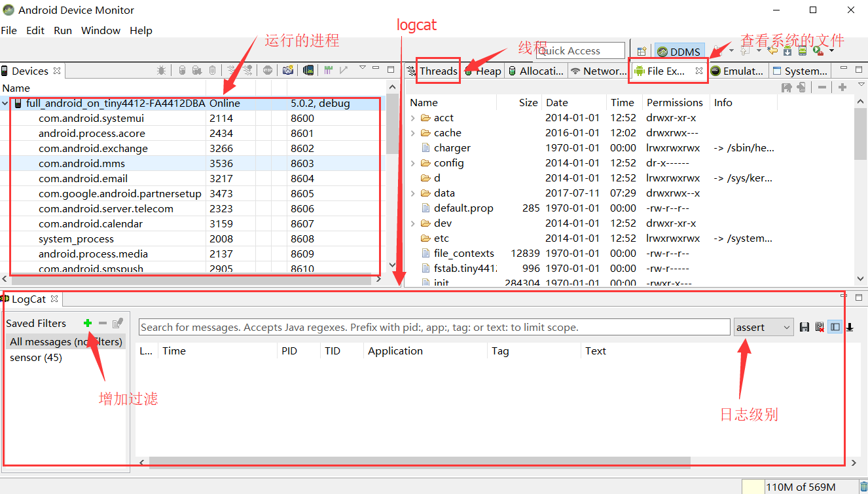This screenshot has height=494, width=868.
Task: Open the Edit menu
Action: pyautogui.click(x=35, y=30)
